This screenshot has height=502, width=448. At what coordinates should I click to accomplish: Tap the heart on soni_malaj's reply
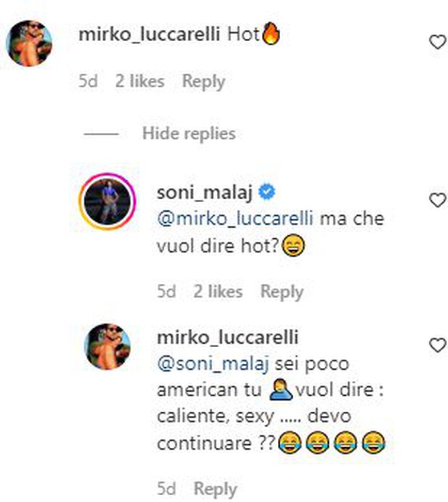[x=437, y=200]
